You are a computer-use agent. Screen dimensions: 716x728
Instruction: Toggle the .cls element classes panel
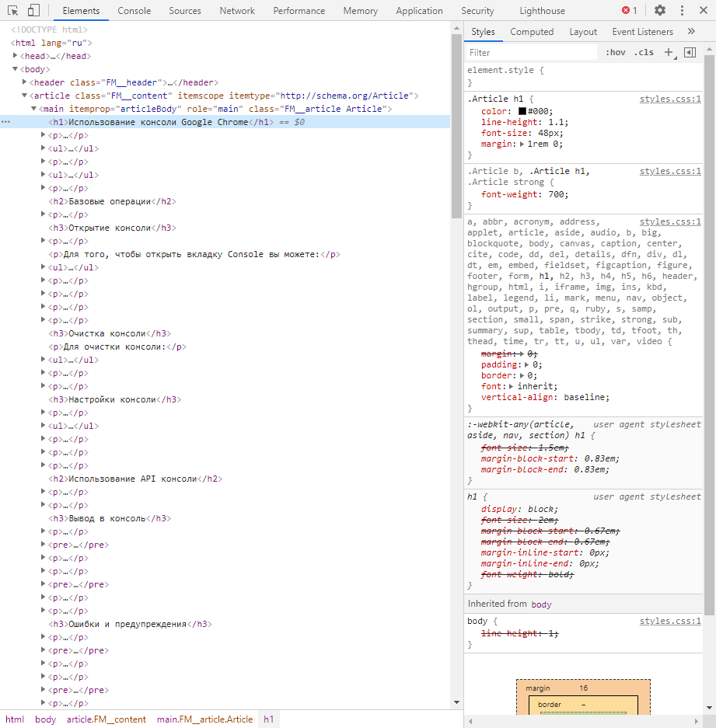[x=644, y=53]
